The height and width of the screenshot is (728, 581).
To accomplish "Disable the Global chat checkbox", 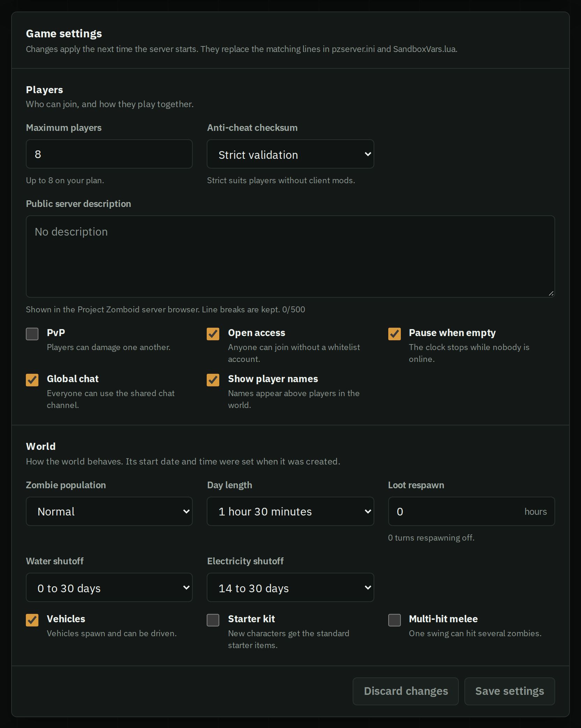I will [x=32, y=380].
